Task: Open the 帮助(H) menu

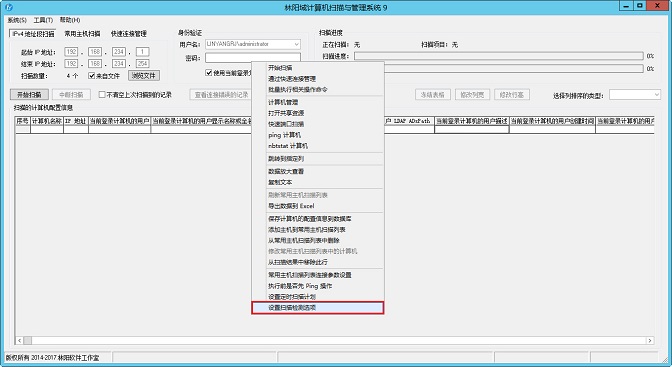Action: (x=70, y=20)
